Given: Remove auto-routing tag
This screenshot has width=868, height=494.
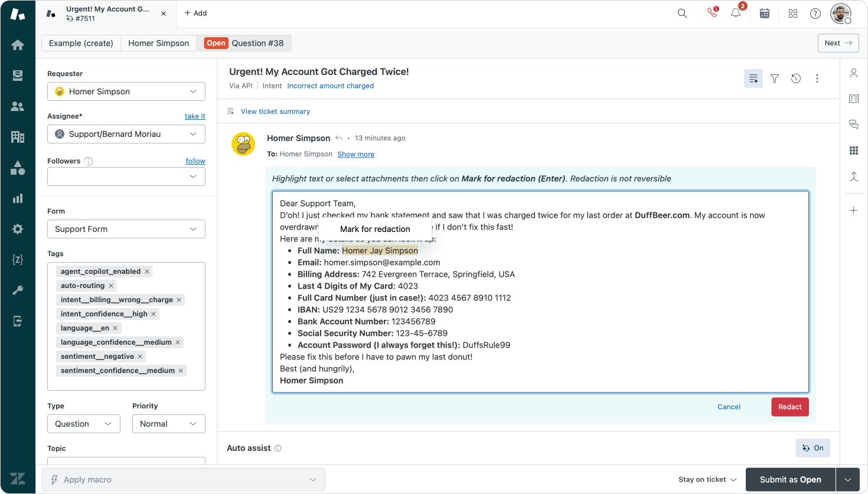Looking at the screenshot, I should (111, 286).
